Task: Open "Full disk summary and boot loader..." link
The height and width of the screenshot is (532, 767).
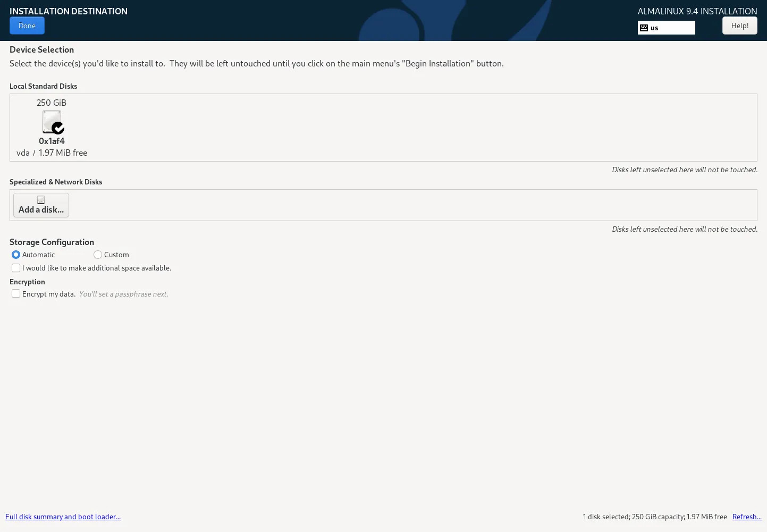Action: point(63,517)
